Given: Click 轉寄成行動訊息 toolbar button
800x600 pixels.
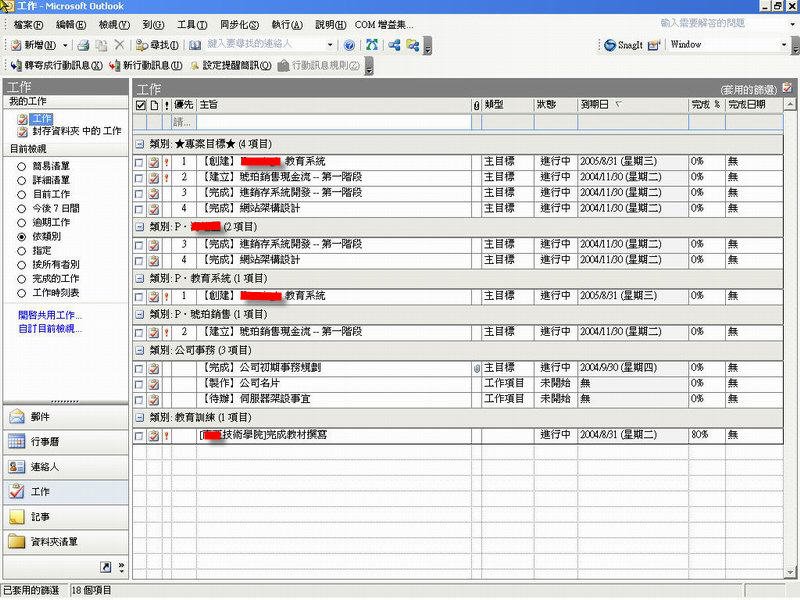Looking at the screenshot, I should (x=56, y=65).
